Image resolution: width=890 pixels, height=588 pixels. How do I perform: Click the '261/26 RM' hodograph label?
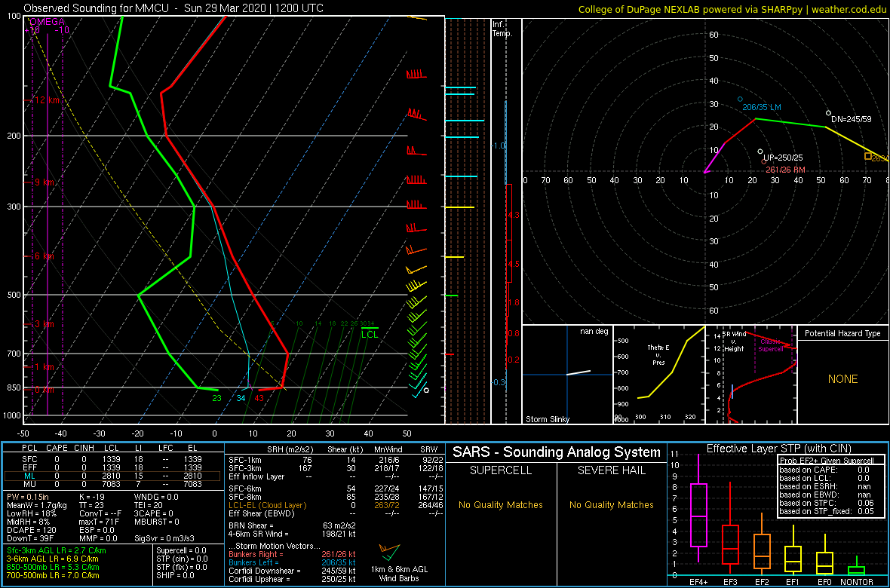pyautogui.click(x=787, y=170)
